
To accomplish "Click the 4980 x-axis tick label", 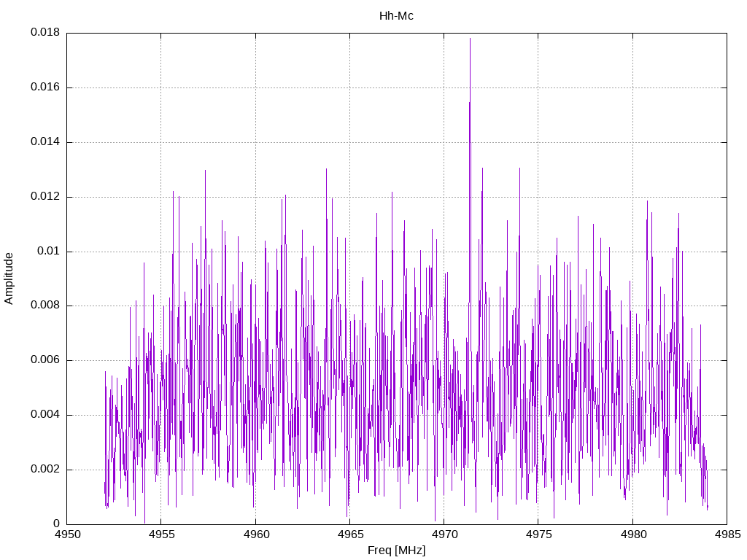I will click(633, 534).
